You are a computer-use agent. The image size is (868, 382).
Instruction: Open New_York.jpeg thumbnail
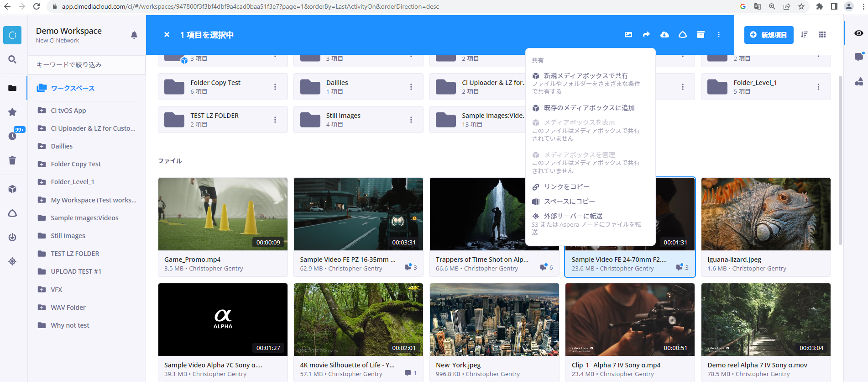tap(494, 319)
